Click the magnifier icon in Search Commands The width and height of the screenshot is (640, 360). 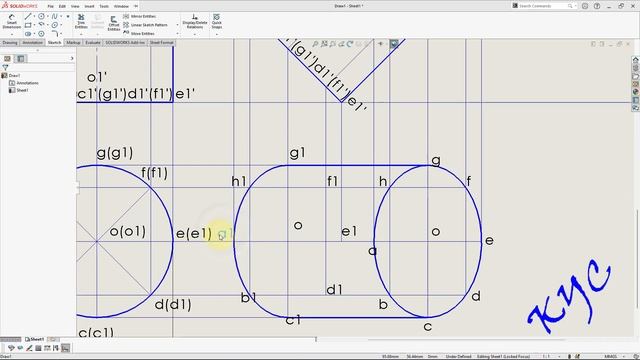(x=570, y=6)
